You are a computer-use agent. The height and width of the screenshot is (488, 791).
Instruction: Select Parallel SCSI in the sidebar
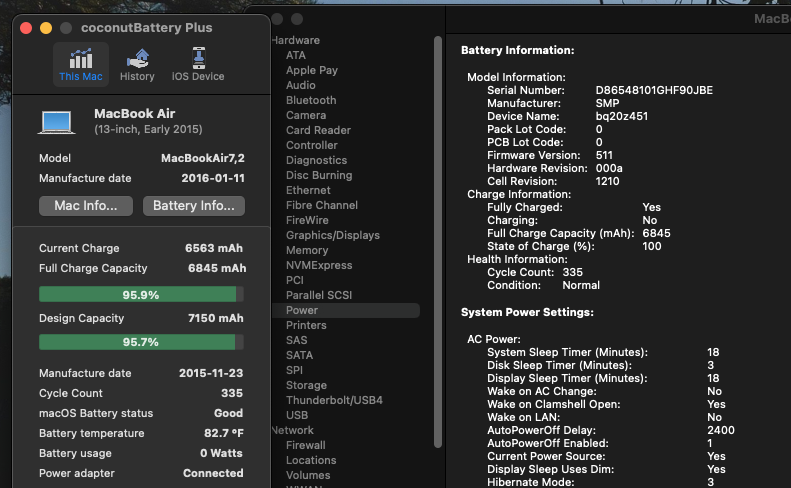point(319,295)
